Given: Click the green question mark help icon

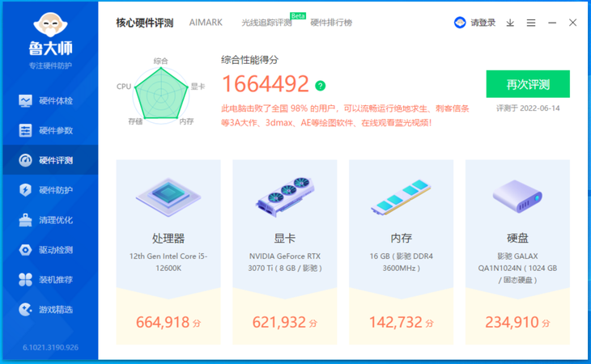Looking at the screenshot, I should pos(320,86).
